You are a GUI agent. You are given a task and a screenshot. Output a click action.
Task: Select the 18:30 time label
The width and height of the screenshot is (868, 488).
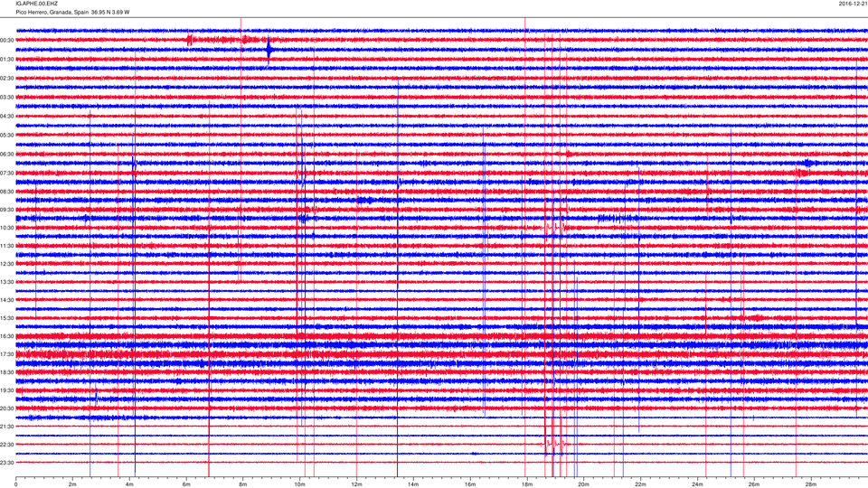point(7,372)
